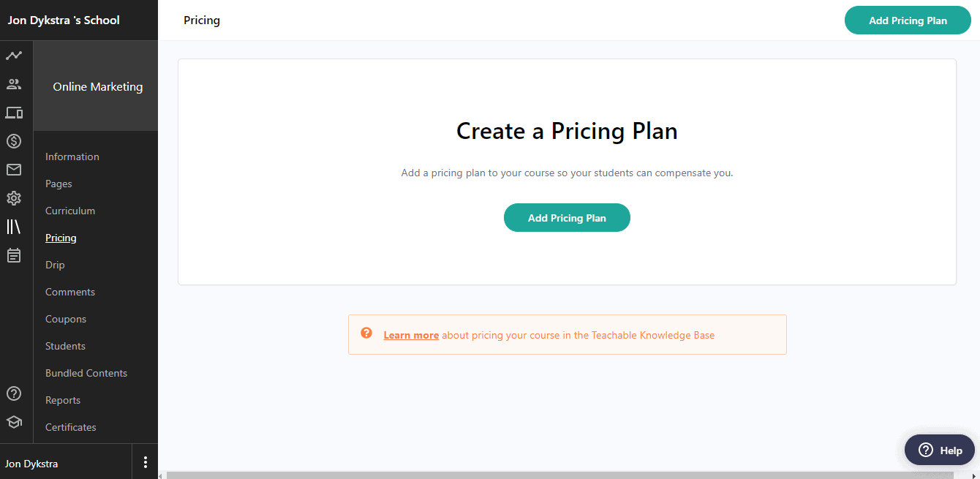Open the Dashboard trend-line icon
Viewport: 980px width, 479px height.
tap(14, 56)
